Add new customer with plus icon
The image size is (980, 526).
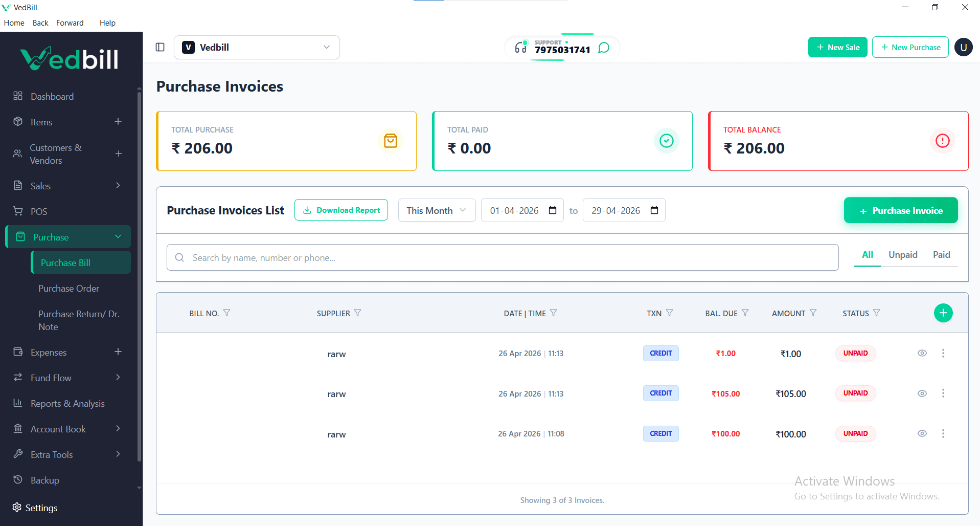(x=119, y=154)
